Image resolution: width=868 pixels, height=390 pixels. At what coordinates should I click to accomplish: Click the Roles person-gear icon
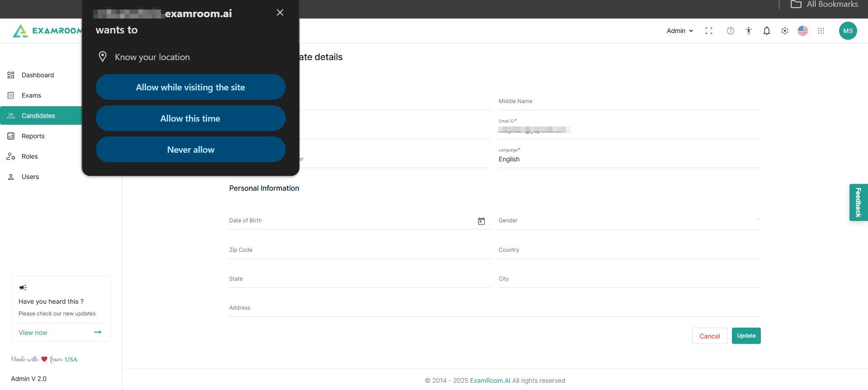(x=11, y=156)
